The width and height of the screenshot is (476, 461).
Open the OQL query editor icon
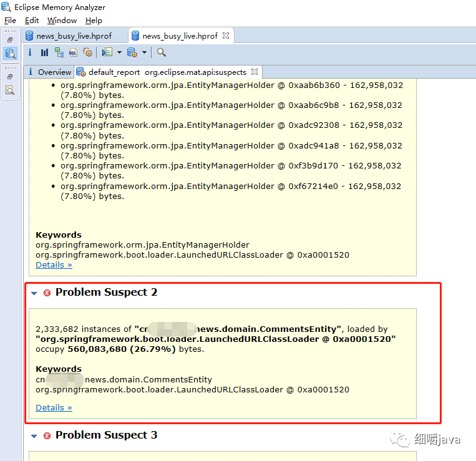(73, 52)
